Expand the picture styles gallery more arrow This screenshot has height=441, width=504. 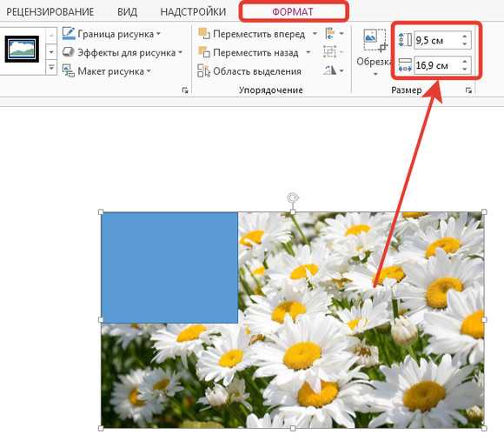(51, 68)
